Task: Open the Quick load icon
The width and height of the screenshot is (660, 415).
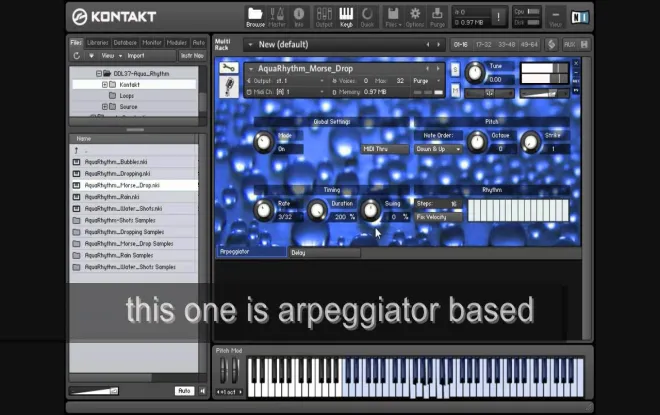Action: click(x=367, y=17)
